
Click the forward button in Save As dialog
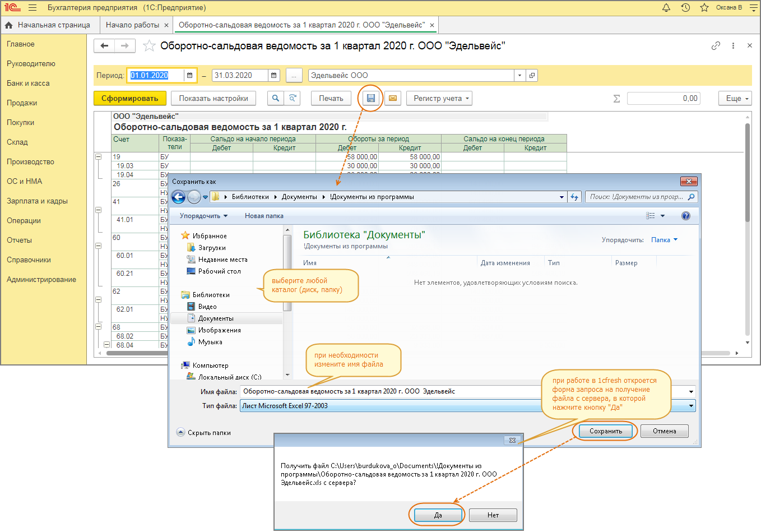click(194, 197)
